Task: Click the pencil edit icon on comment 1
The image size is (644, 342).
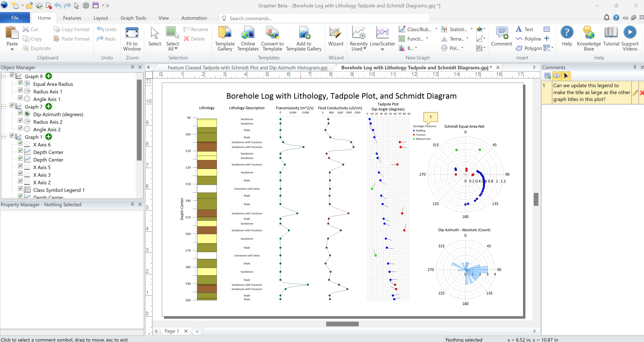Action: 635,93
